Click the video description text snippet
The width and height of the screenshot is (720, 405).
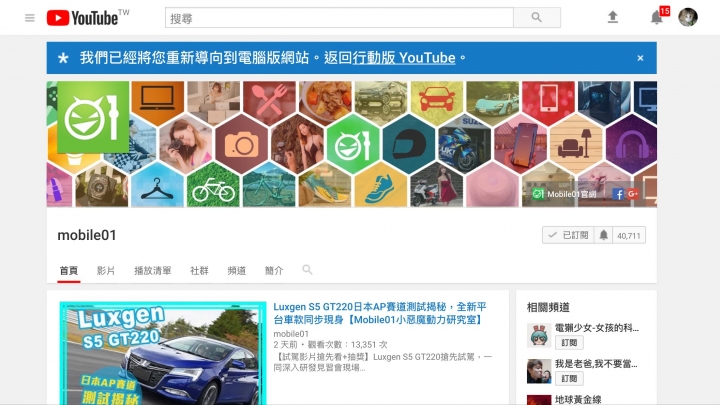pos(382,362)
